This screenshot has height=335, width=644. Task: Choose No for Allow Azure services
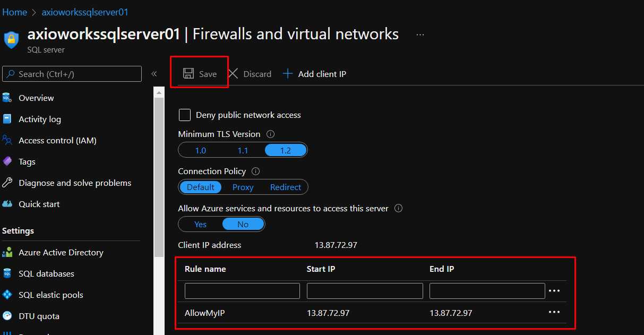(243, 225)
